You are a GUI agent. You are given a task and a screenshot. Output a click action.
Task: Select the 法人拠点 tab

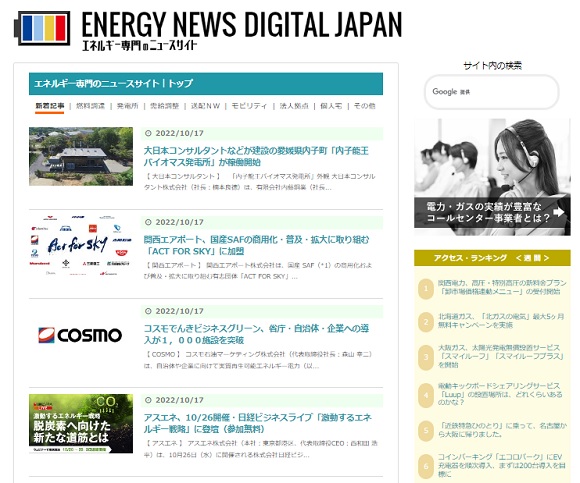pyautogui.click(x=294, y=106)
